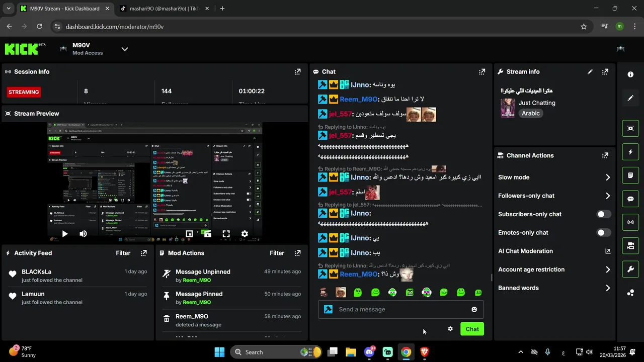Click the Just Chatting category thumbnail
644x362 pixels.
(x=508, y=108)
